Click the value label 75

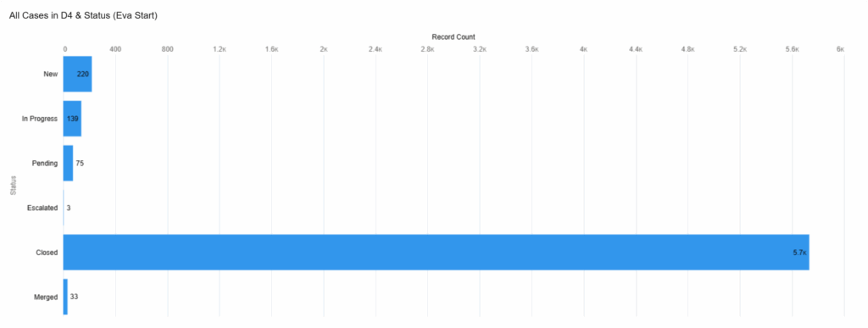[80, 164]
